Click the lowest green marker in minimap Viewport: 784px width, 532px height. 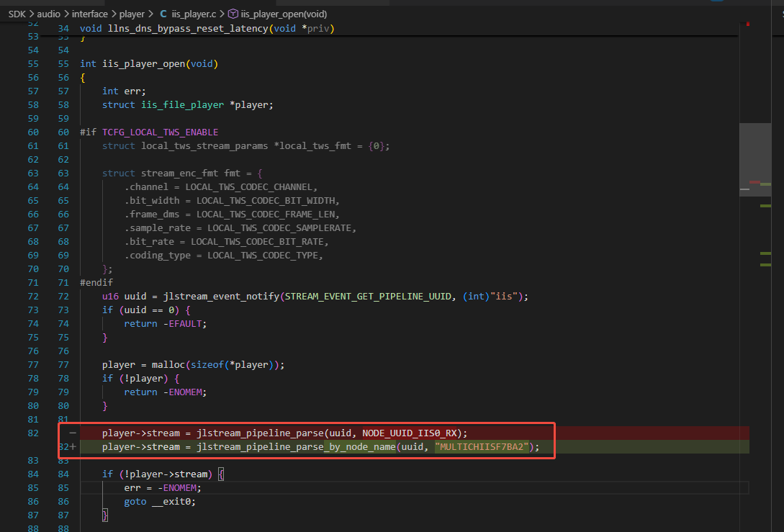click(x=765, y=265)
